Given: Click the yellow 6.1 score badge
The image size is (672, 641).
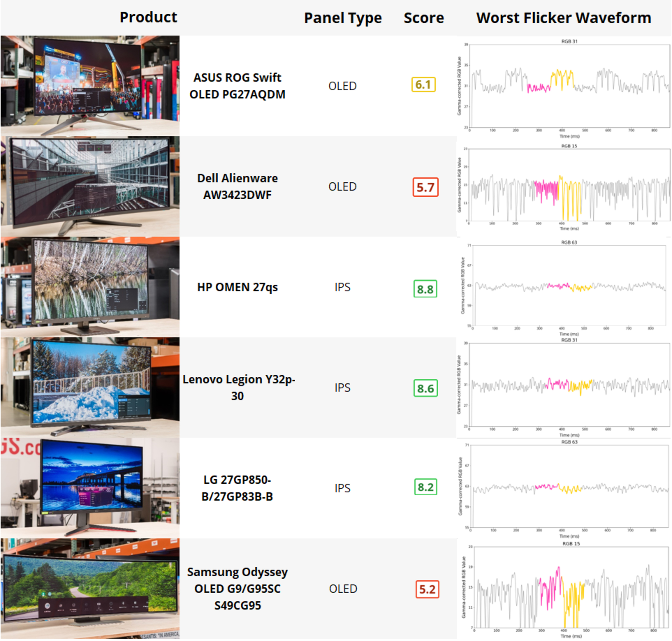Looking at the screenshot, I should click(423, 84).
